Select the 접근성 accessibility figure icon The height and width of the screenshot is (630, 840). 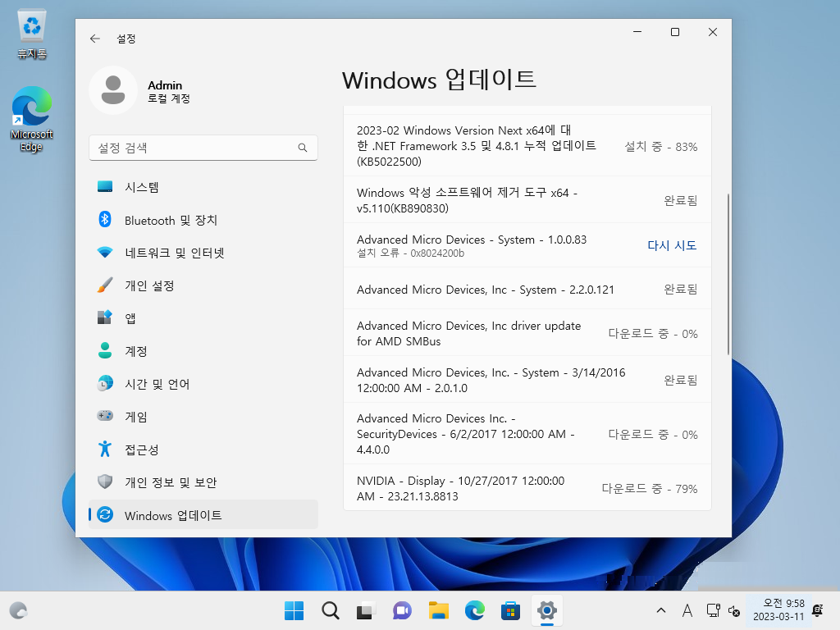pyautogui.click(x=105, y=449)
